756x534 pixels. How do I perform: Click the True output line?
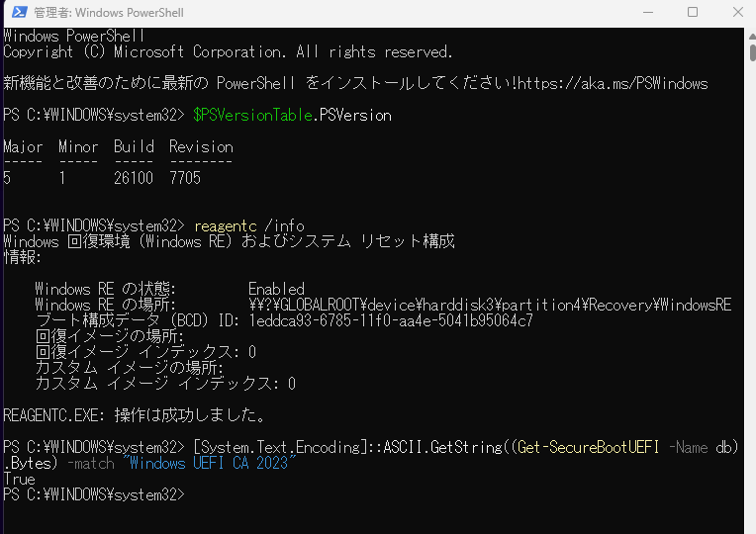pyautogui.click(x=19, y=479)
